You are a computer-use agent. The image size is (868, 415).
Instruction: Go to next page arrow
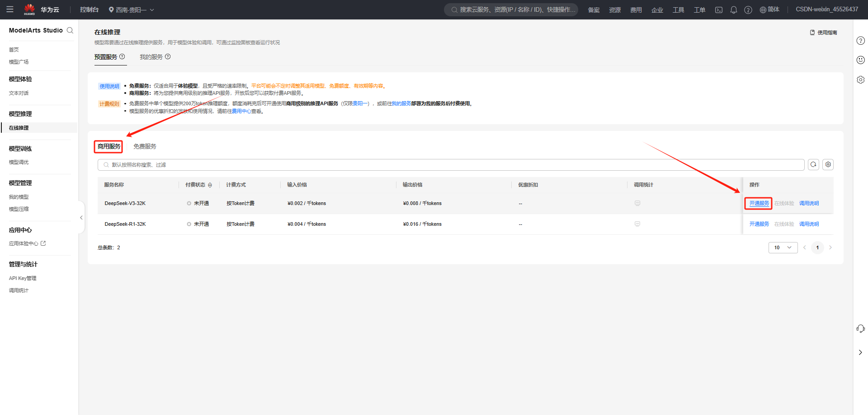click(x=830, y=247)
